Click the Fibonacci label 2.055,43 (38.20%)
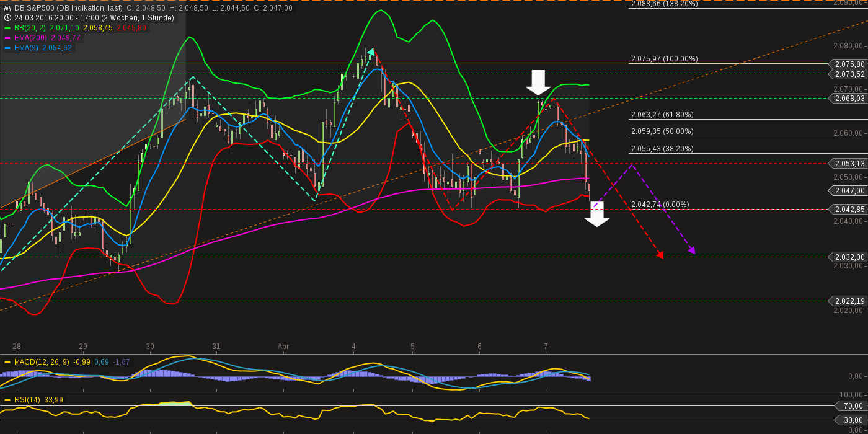The height and width of the screenshot is (434, 868). (662, 149)
